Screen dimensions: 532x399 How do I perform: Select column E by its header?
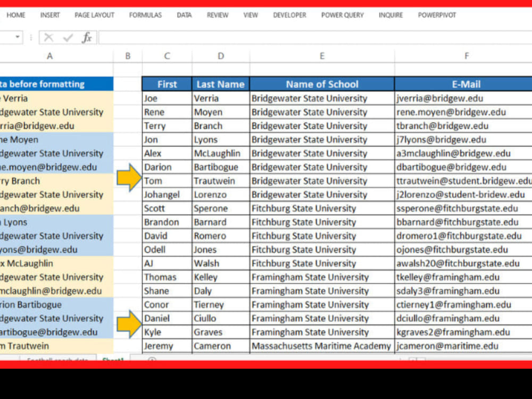pyautogui.click(x=322, y=55)
